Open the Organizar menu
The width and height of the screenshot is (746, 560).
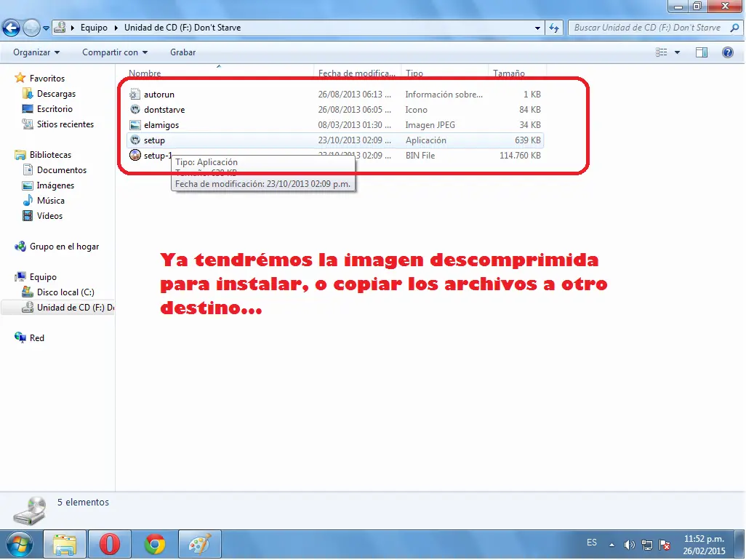coord(36,52)
